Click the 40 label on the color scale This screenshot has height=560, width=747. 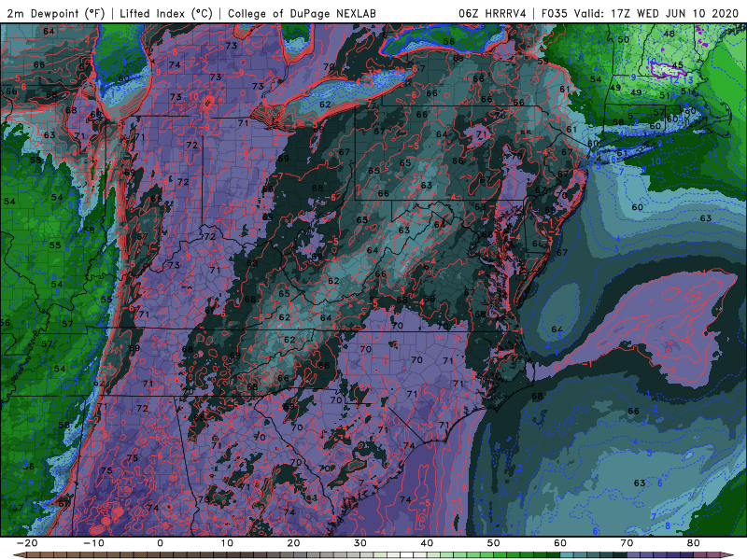tap(427, 543)
